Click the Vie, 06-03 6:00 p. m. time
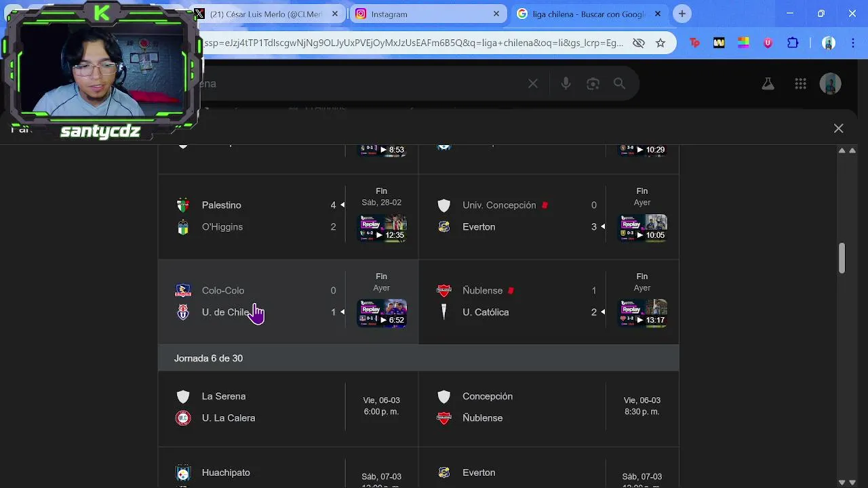Image resolution: width=868 pixels, height=488 pixels. coord(381,406)
